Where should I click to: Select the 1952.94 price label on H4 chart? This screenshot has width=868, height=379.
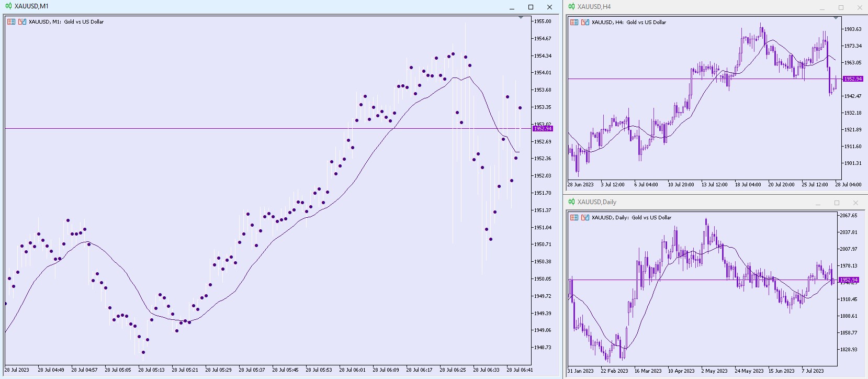[x=852, y=79]
